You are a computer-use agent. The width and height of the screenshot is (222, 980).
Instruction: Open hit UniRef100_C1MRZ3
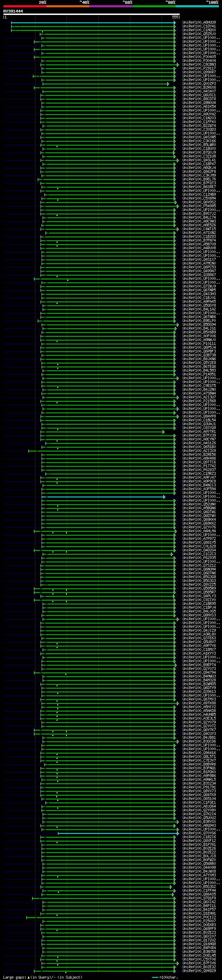[x=199, y=473]
